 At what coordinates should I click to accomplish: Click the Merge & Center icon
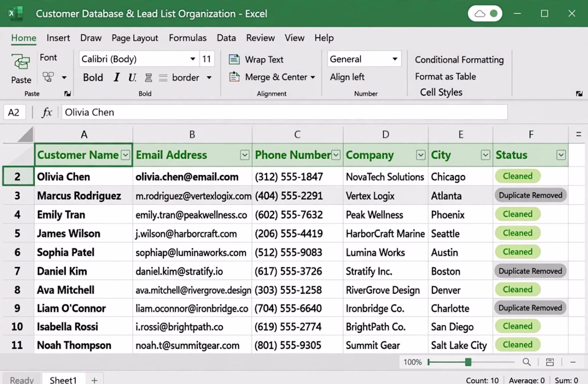(234, 77)
